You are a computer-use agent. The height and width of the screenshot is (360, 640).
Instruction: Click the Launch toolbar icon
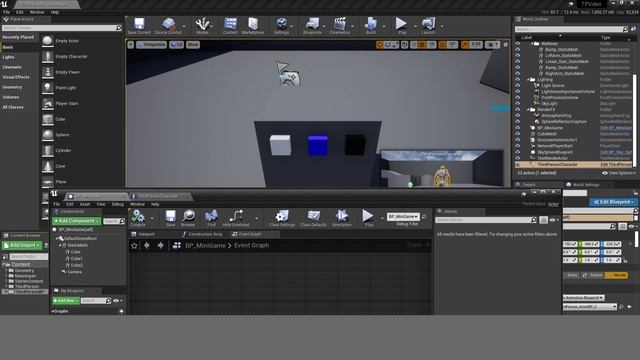(428, 26)
